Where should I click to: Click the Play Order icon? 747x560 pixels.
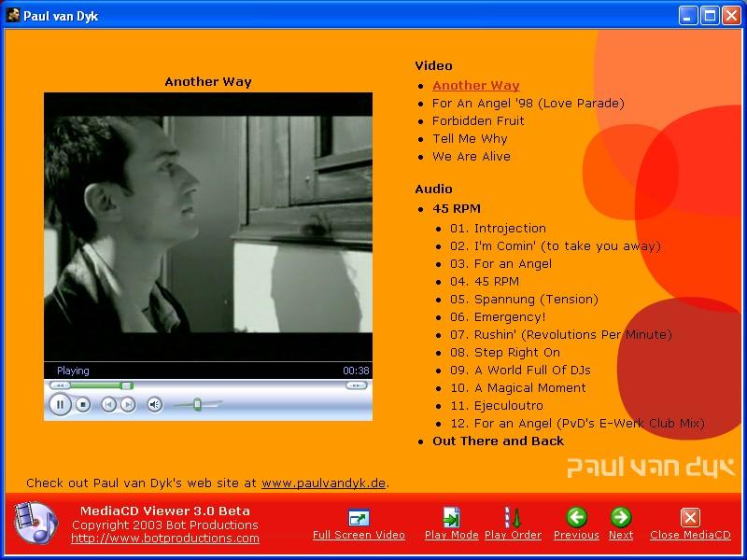click(513, 518)
